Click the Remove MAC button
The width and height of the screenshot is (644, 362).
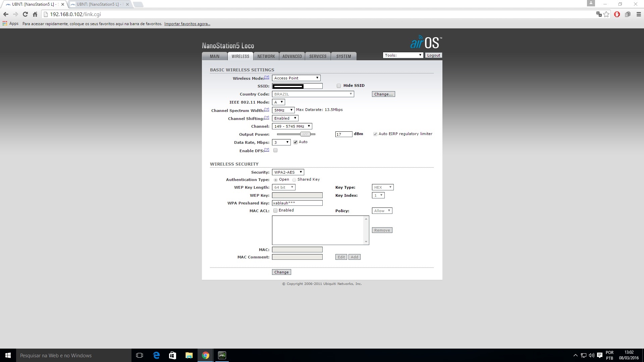382,230
